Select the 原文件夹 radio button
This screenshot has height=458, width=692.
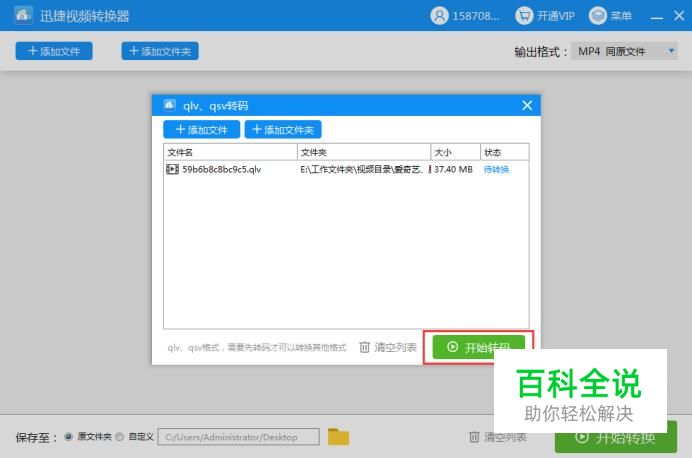(x=68, y=437)
